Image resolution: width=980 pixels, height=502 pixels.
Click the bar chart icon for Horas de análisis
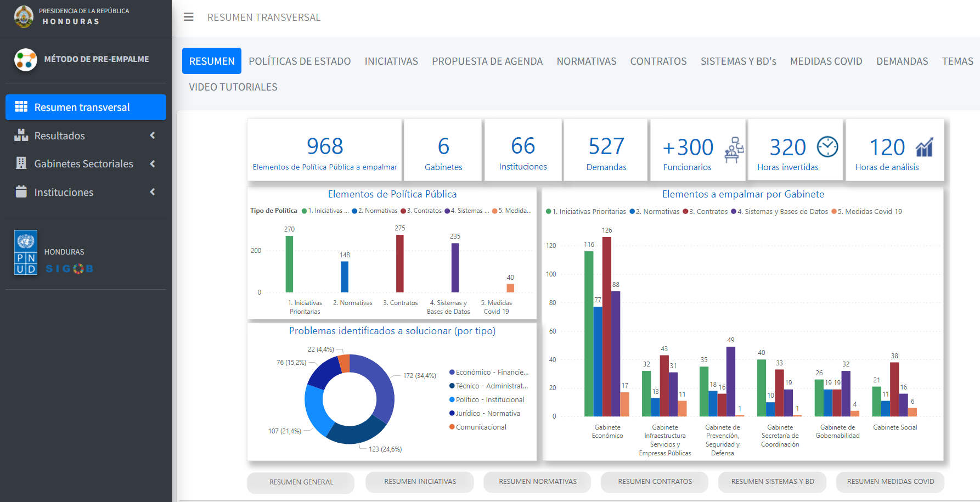click(x=925, y=147)
